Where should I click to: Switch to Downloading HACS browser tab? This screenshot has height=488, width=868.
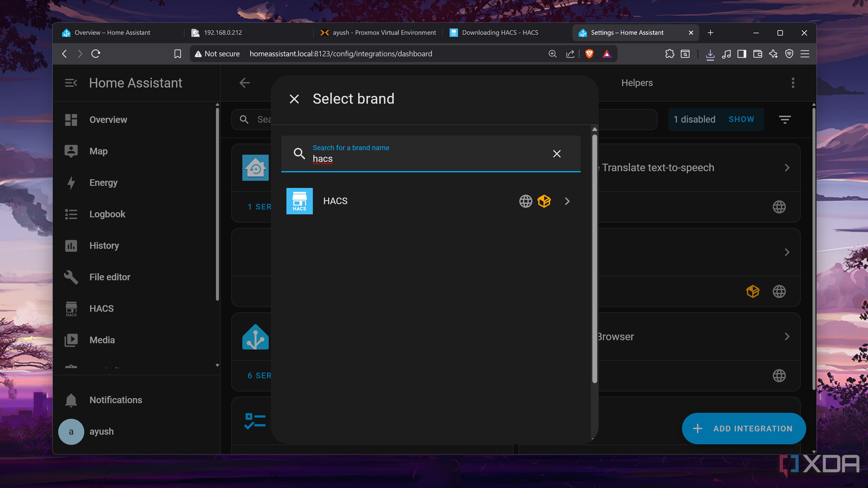(x=505, y=33)
